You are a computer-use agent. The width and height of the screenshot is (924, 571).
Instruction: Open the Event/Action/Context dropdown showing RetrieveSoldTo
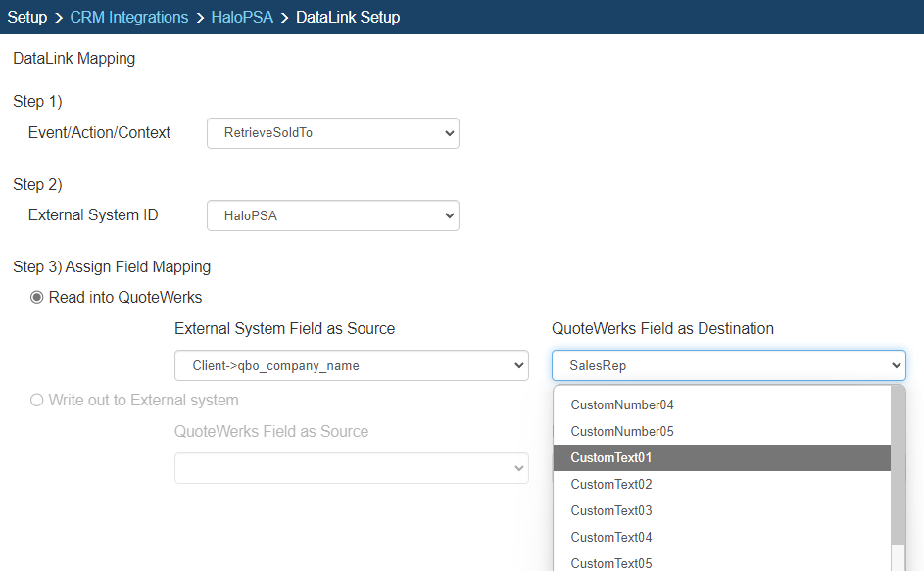pyautogui.click(x=332, y=133)
